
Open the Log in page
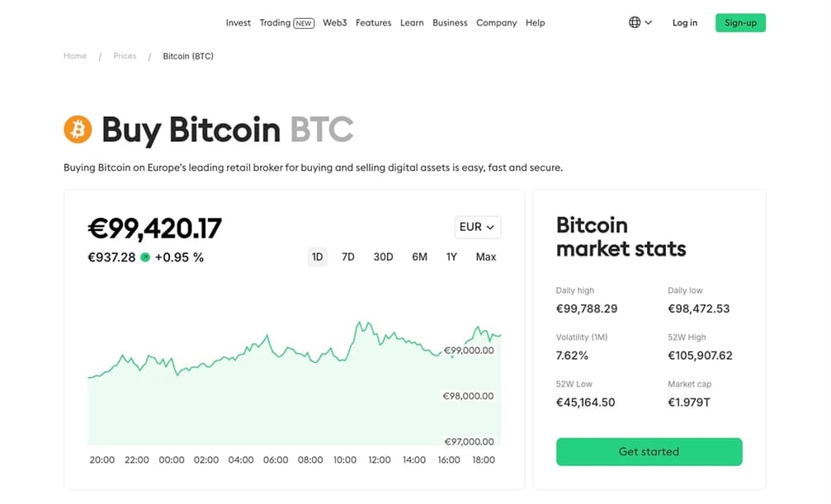684,22
